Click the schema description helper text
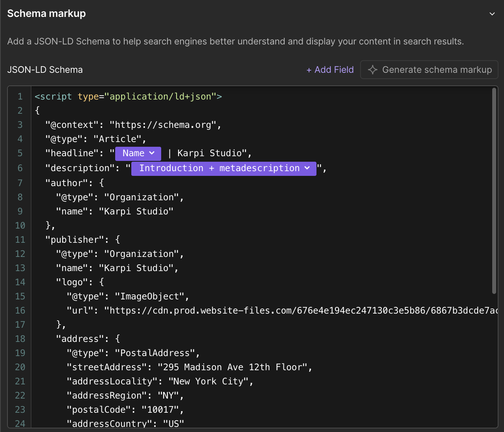 tap(235, 42)
